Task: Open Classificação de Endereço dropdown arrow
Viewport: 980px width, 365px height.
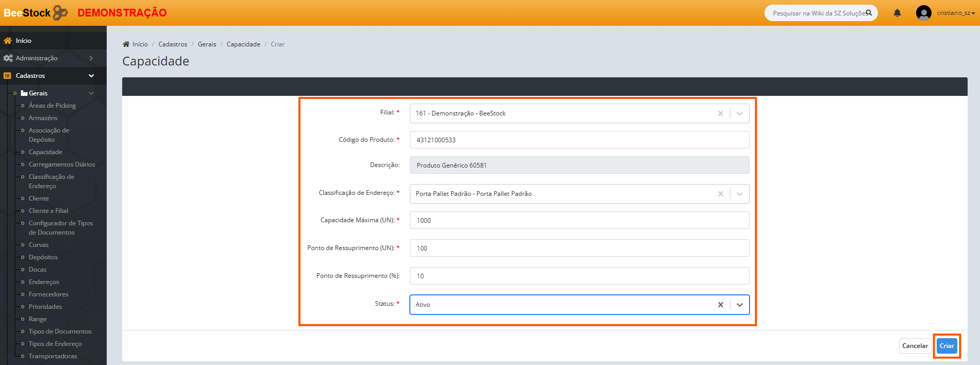Action: pyautogui.click(x=739, y=194)
